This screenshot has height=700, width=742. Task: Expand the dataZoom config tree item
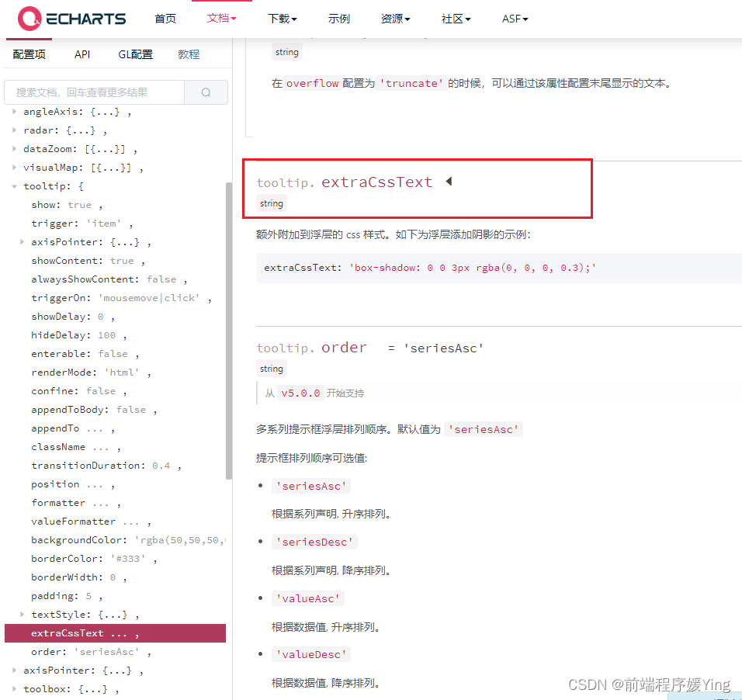(14, 148)
